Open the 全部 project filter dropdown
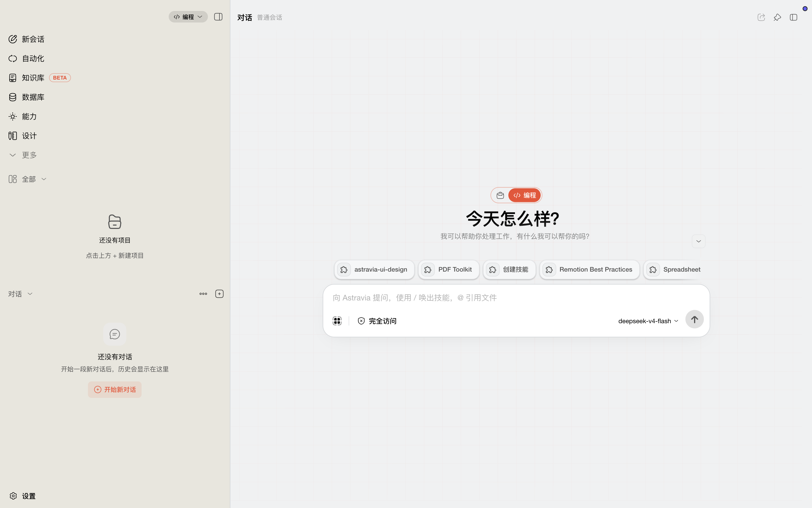The image size is (812, 508). coord(28,179)
